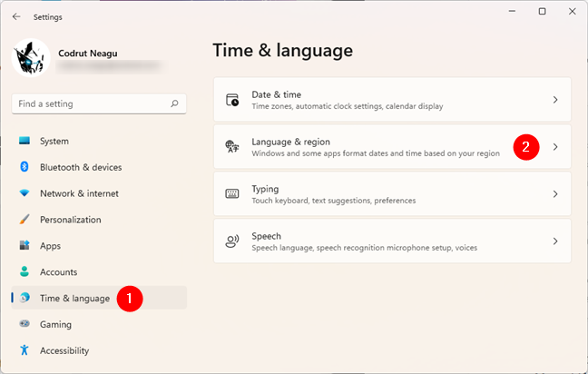Viewport: 588px width, 374px height.
Task: Open Personalization label in sidebar
Action: pyautogui.click(x=71, y=220)
